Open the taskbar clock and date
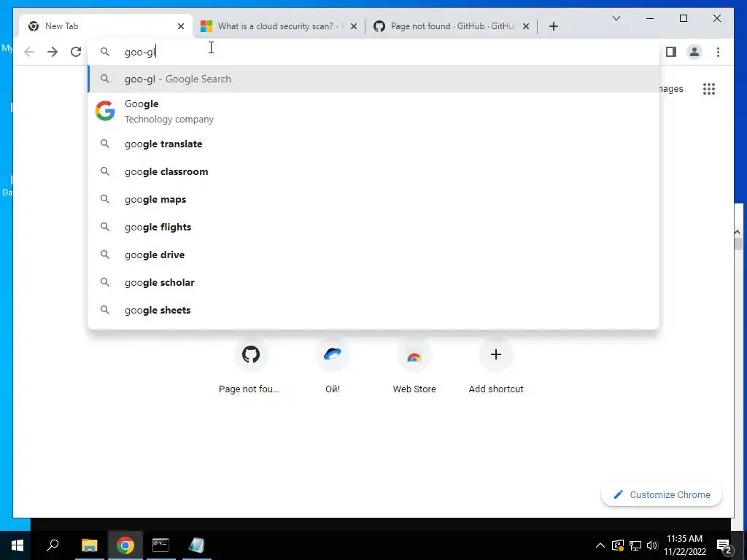The height and width of the screenshot is (560, 747). pyautogui.click(x=684, y=545)
